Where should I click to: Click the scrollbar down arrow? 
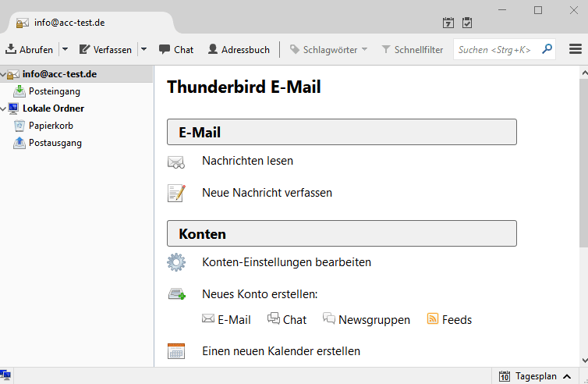(x=584, y=361)
